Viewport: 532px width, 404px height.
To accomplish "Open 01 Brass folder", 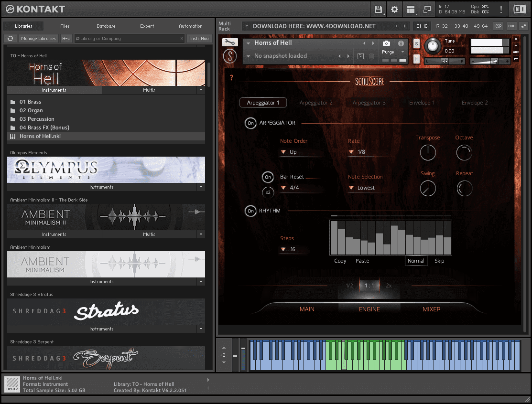I will point(30,102).
